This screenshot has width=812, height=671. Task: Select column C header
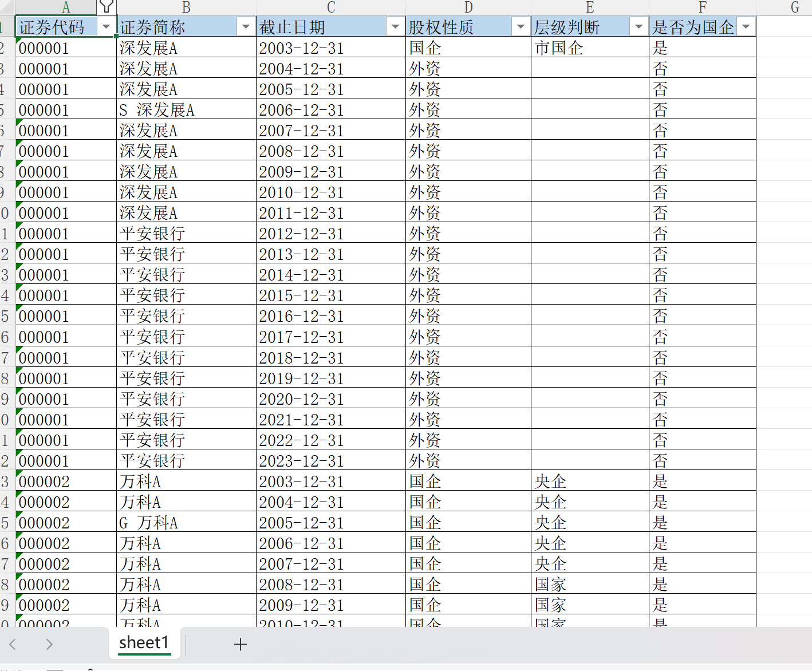331,7
